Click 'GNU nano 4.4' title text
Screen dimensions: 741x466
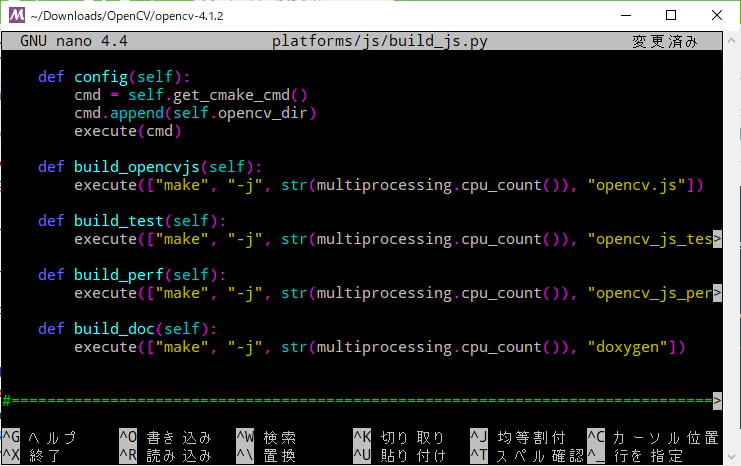74,41
